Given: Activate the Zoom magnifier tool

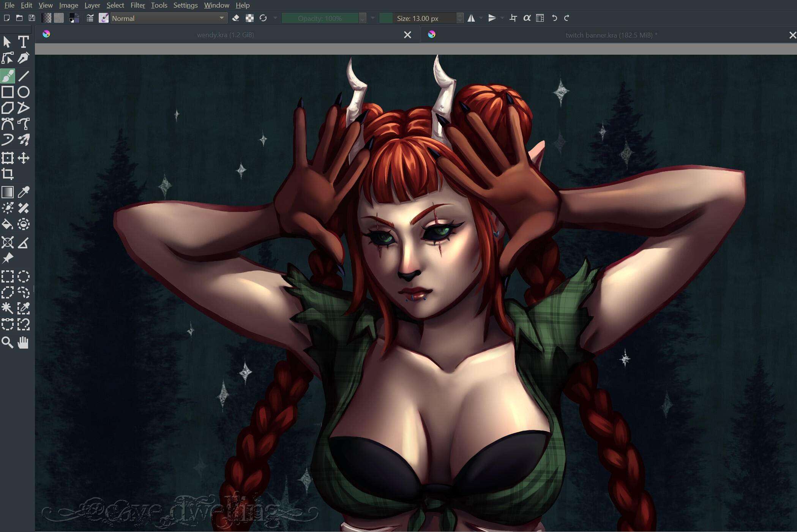Looking at the screenshot, I should (x=8, y=343).
